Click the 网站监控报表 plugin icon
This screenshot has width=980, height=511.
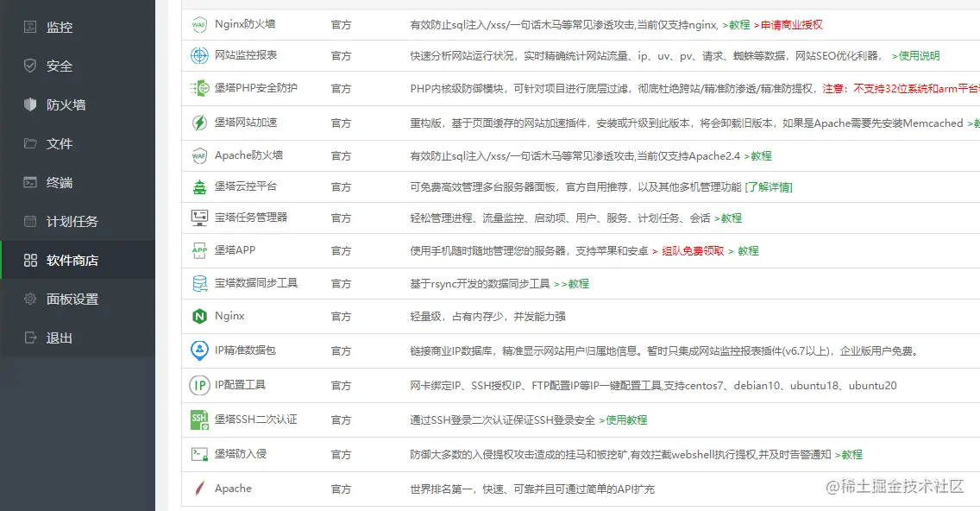coord(199,55)
